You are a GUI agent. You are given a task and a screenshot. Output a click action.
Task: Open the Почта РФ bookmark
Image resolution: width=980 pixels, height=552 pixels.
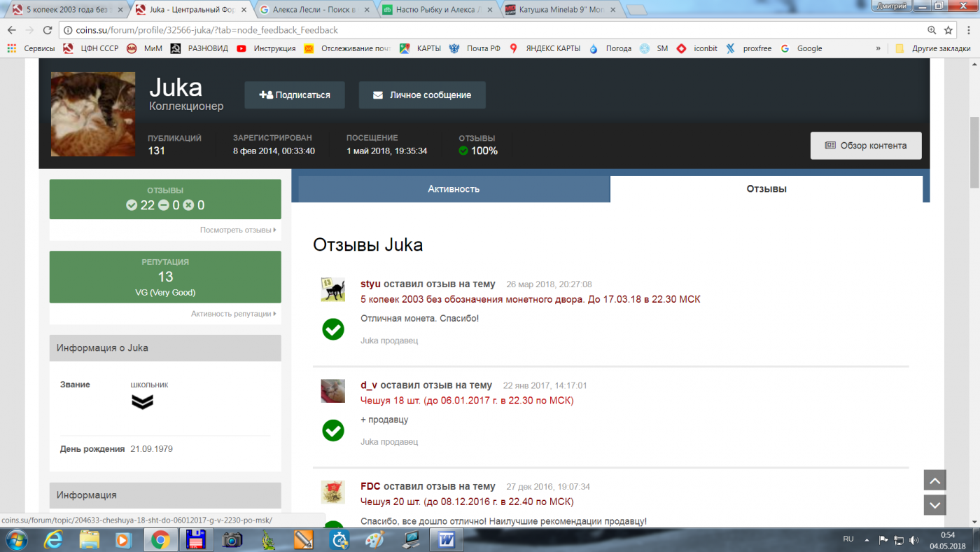[x=475, y=48]
